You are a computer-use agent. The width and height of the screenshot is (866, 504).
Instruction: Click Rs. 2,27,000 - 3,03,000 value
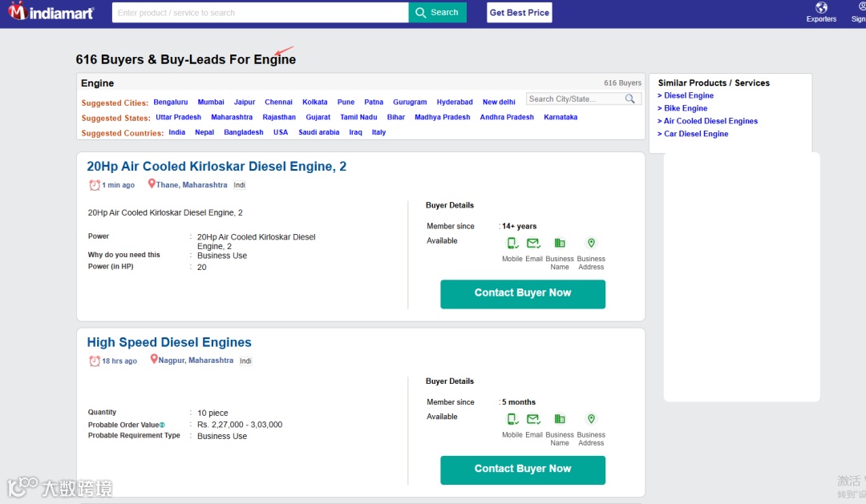(240, 425)
